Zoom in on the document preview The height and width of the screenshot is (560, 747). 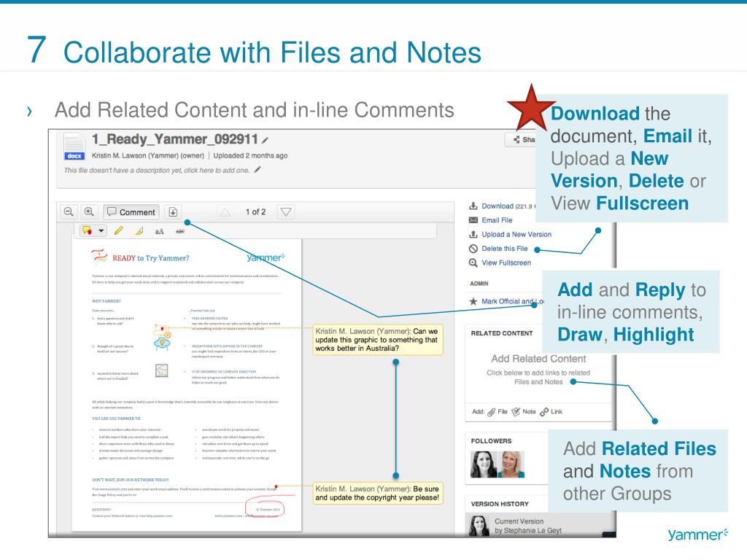[x=89, y=212]
